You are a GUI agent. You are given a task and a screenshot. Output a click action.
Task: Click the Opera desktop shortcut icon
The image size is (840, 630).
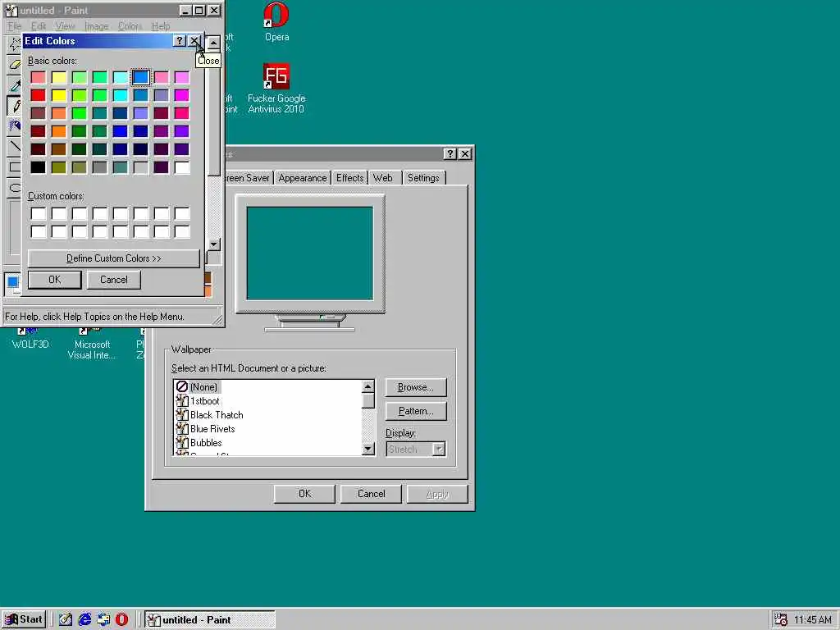tap(276, 15)
